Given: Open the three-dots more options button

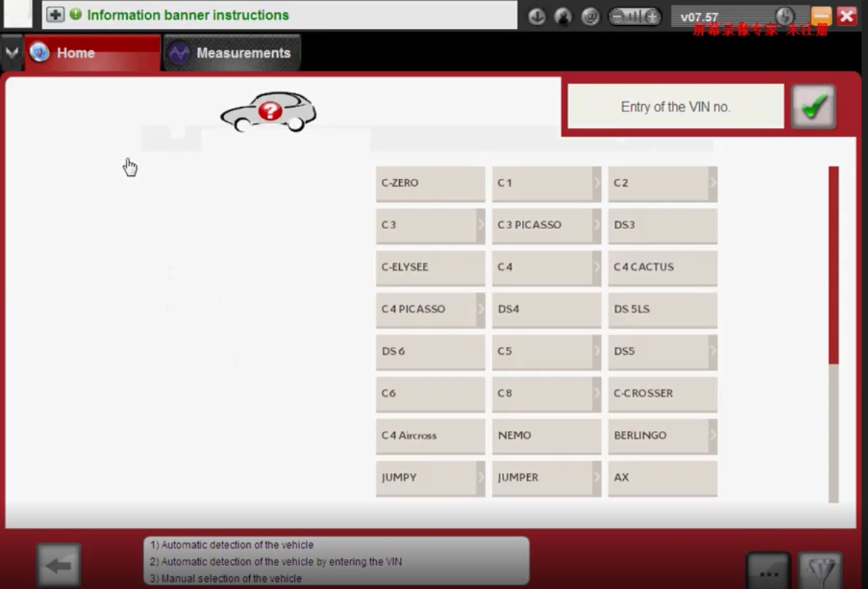Looking at the screenshot, I should [768, 572].
